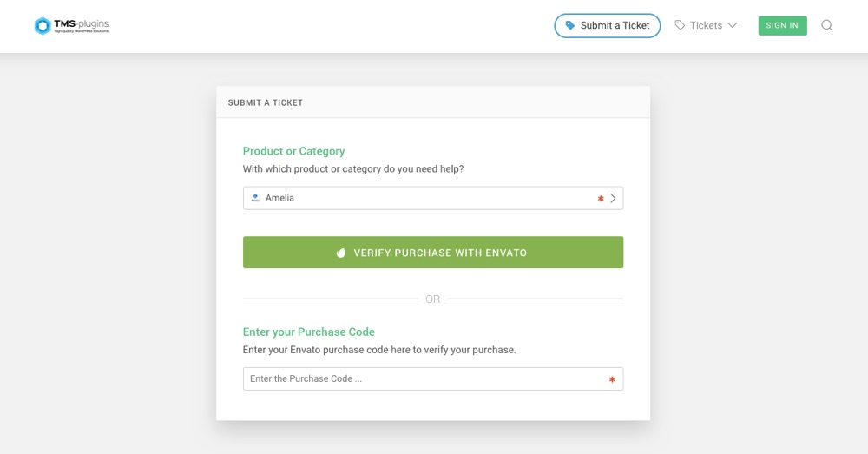This screenshot has height=454, width=868.
Task: Click the red asterisk in the purchase code field
Action: (612, 379)
